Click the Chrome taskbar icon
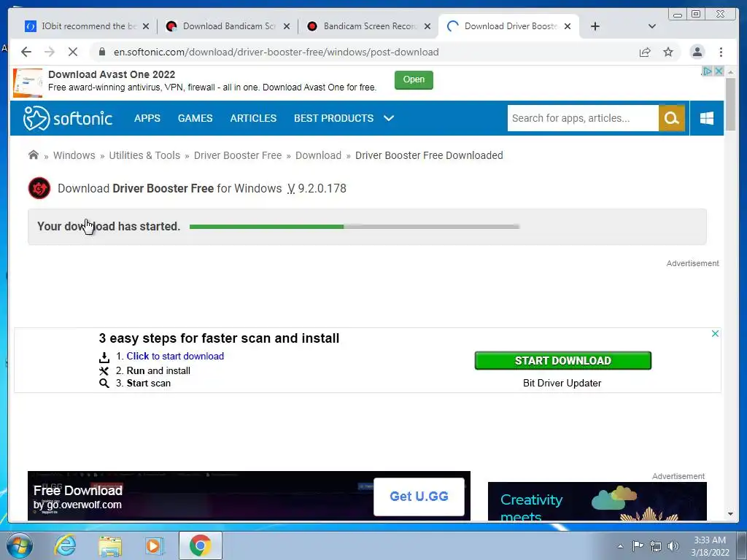Viewport: 747px width, 560px height. tap(200, 545)
